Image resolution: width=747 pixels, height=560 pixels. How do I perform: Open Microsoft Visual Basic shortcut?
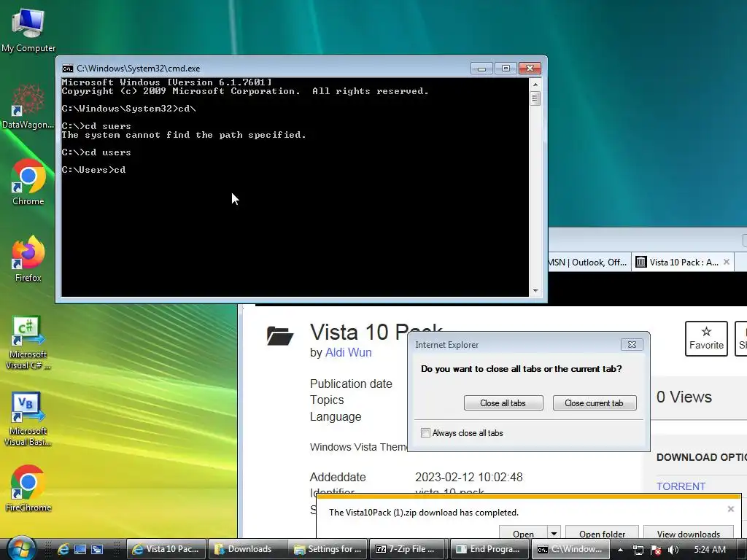tap(28, 419)
